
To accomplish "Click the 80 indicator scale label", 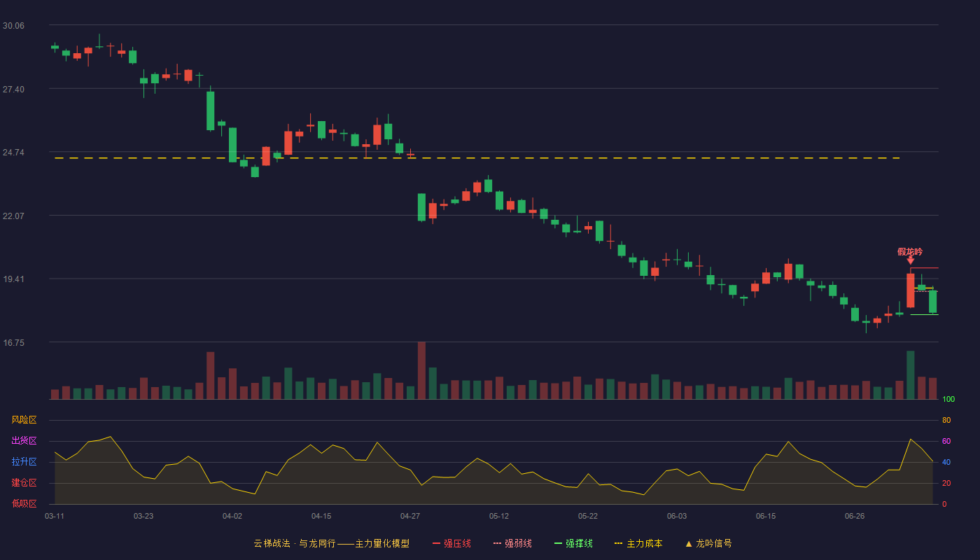I will point(946,421).
